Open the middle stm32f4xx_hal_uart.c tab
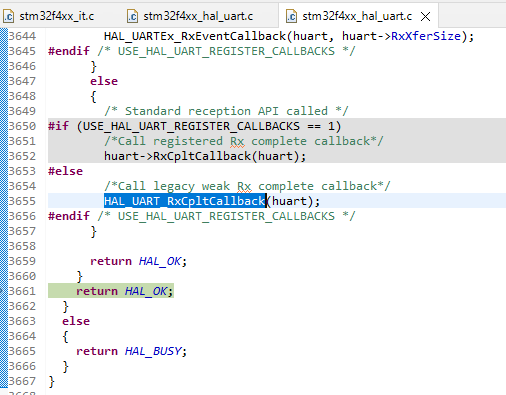 point(190,16)
